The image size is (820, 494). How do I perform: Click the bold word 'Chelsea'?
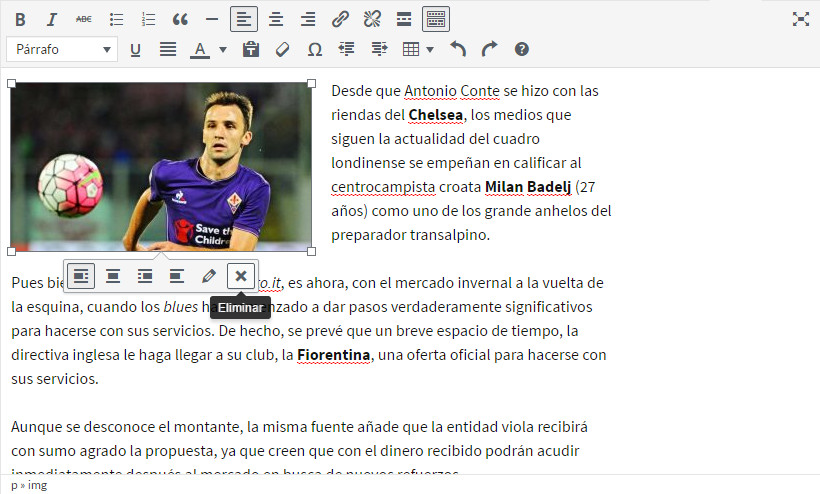[x=436, y=115]
